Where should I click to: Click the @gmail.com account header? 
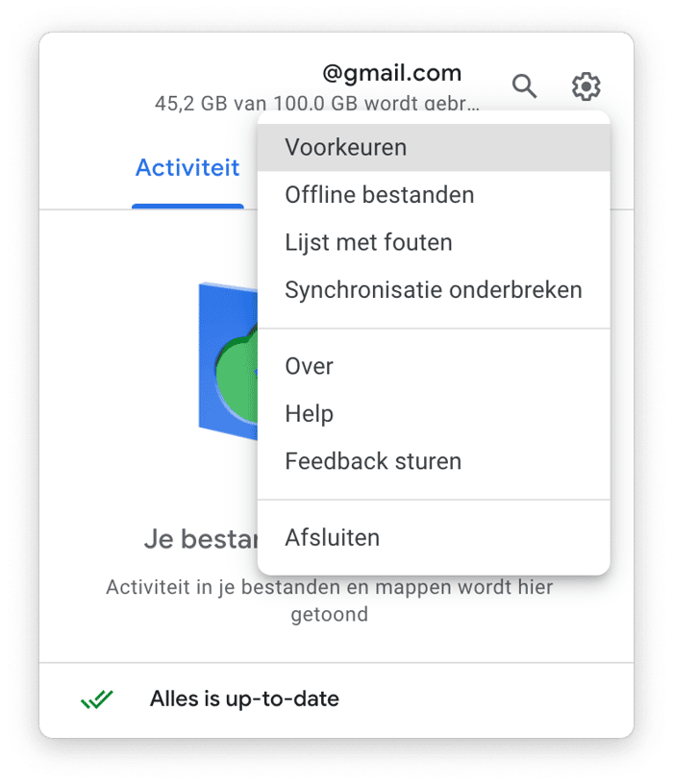[392, 73]
